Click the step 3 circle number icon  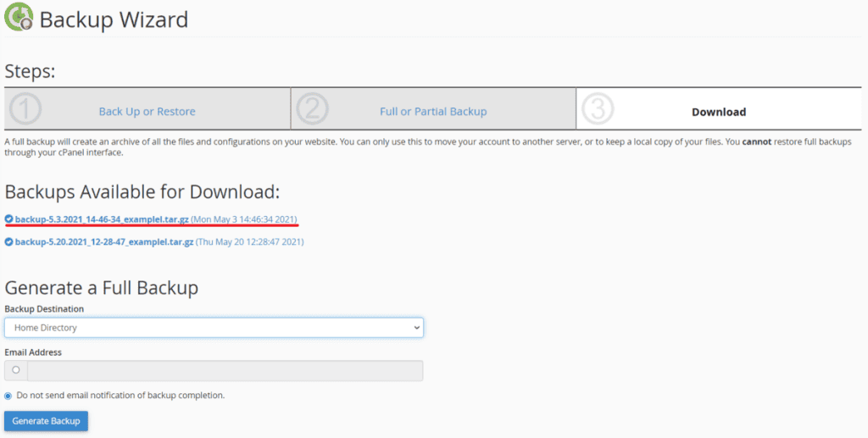click(598, 109)
